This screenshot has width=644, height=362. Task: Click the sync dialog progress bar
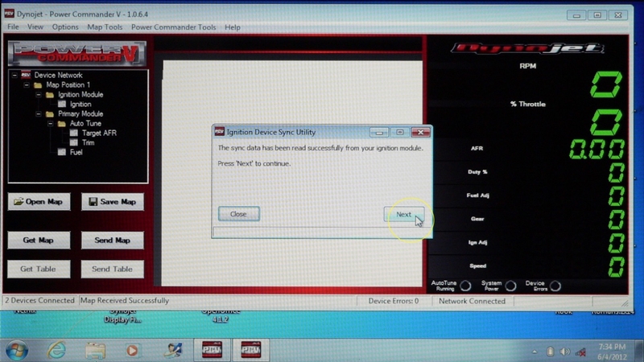[x=321, y=232]
